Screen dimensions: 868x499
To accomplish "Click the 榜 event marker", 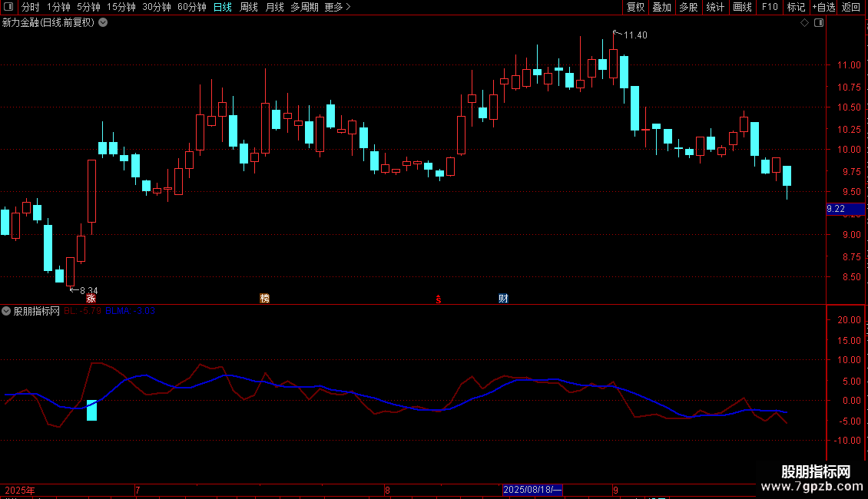I will point(264,299).
